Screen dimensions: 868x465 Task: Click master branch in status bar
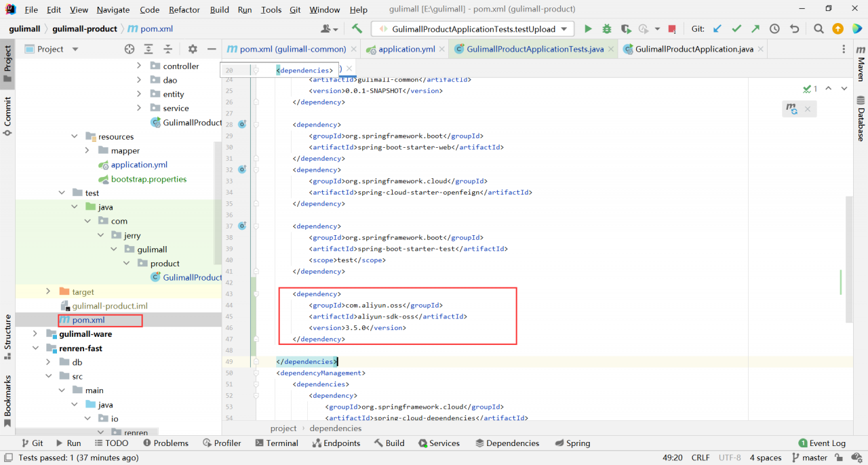pos(809,458)
